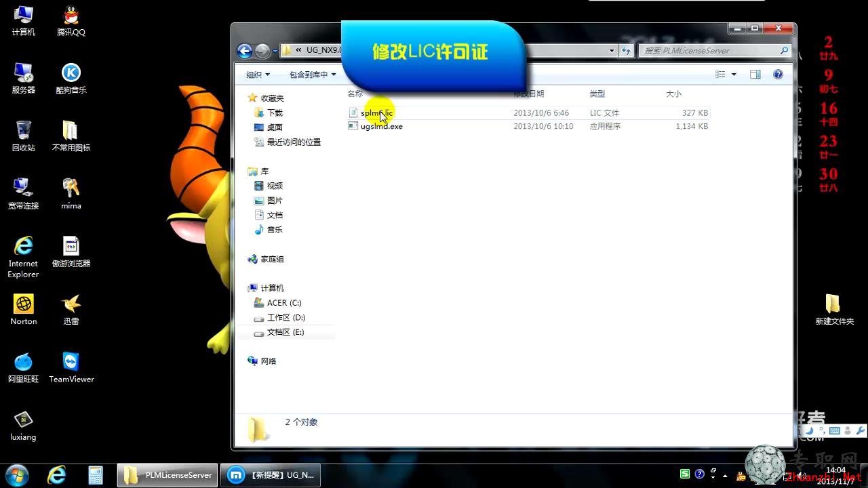Open 工作区 (D:) drive
Image resolution: width=868 pixels, height=488 pixels.
(x=286, y=317)
